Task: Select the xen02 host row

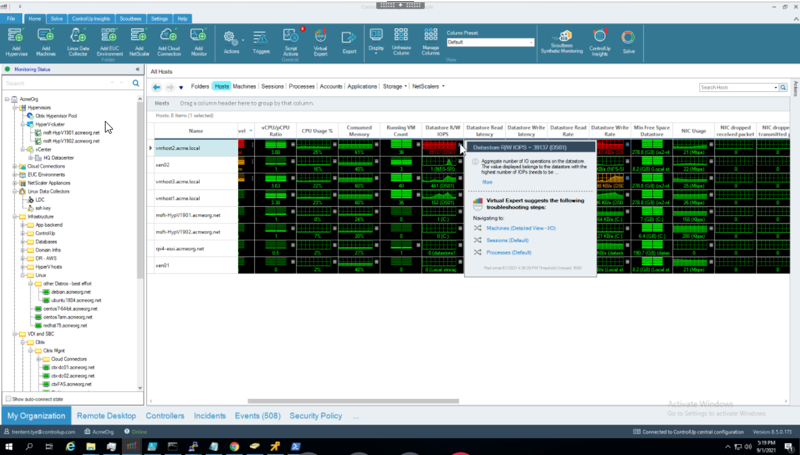Action: 196,165
